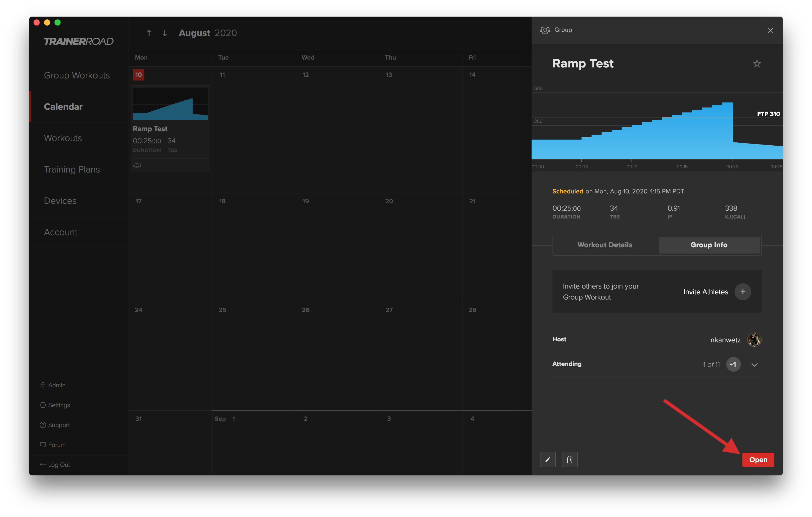This screenshot has width=812, height=517.
Task: Open Group Workouts in sidebar
Action: [77, 75]
